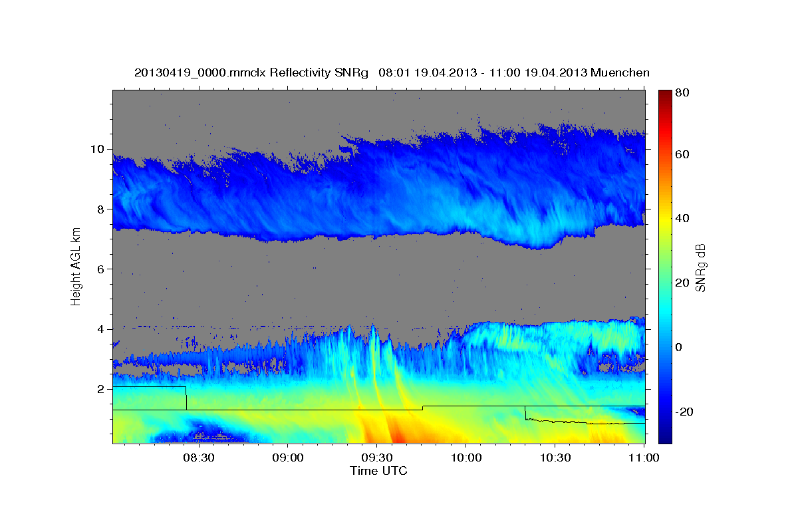
Task: Click the green middle section of colorbar
Action: point(664,267)
